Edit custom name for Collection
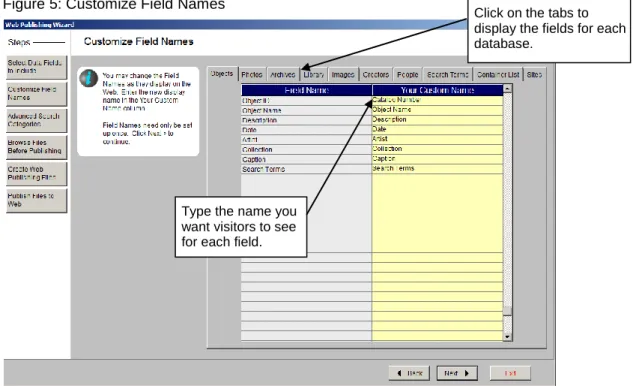 pos(437,149)
